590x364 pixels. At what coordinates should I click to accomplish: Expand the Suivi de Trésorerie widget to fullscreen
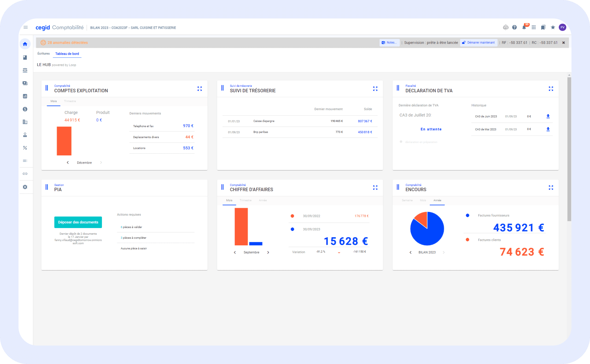375,89
